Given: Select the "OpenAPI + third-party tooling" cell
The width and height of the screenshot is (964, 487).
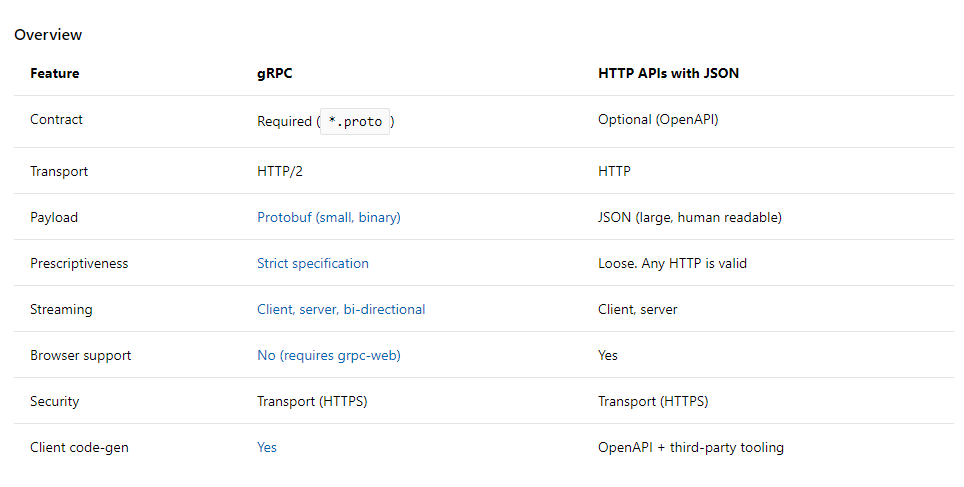Looking at the screenshot, I should 690,447.
